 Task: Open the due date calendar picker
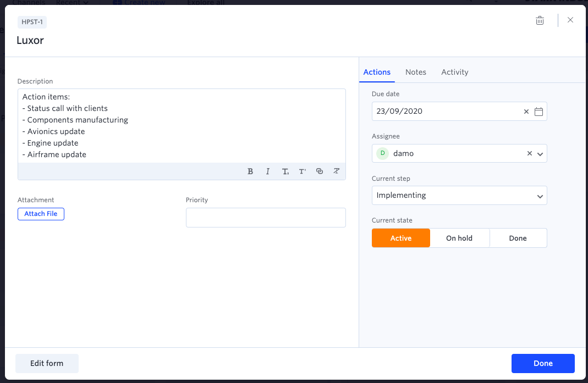[538, 112]
